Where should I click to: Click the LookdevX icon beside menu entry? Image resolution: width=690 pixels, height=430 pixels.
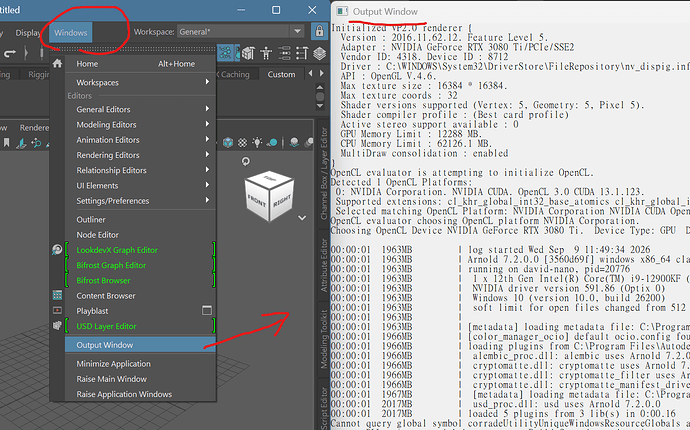(57, 250)
